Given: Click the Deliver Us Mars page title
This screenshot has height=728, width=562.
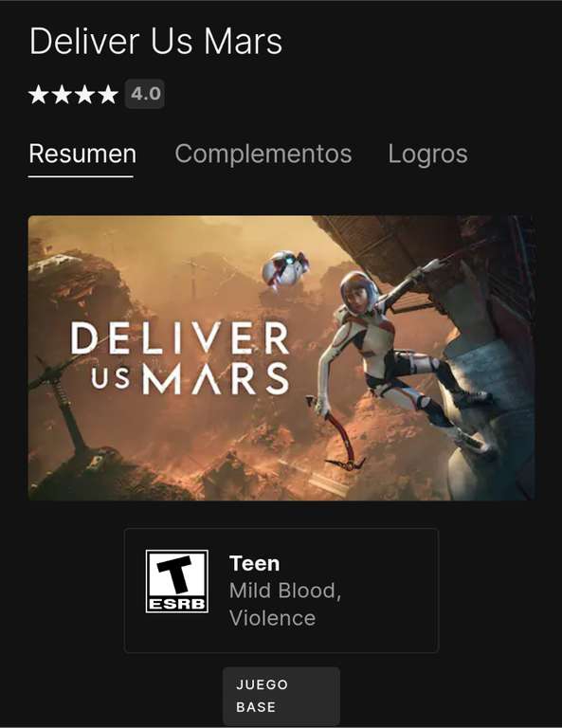Looking at the screenshot, I should click(x=156, y=42).
